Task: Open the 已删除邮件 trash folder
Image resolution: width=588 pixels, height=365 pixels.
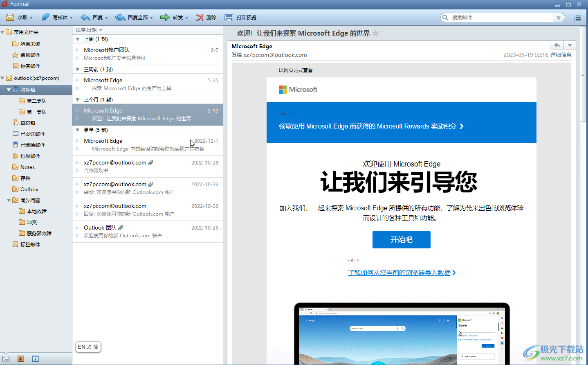Action: pyautogui.click(x=33, y=145)
